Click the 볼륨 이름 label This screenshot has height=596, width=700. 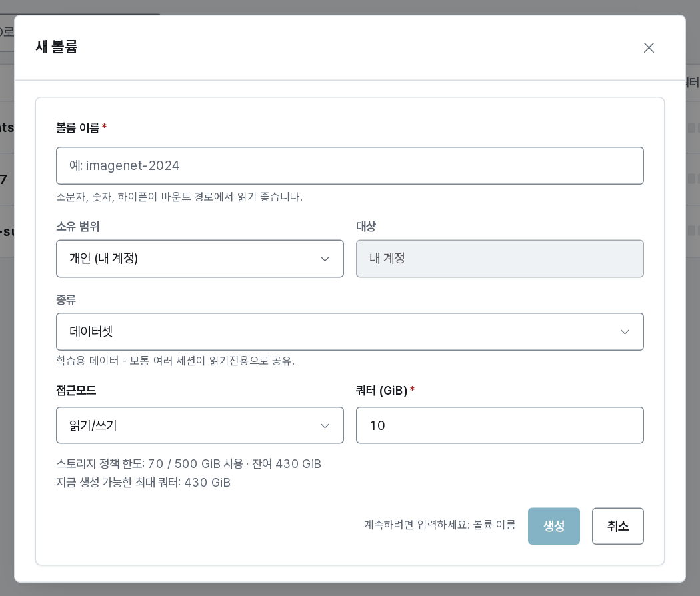tap(78, 128)
